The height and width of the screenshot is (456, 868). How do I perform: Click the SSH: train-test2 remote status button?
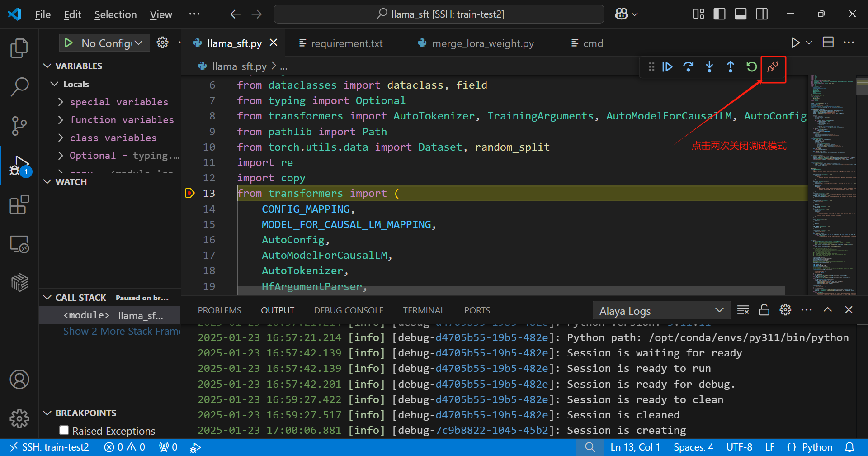[x=50, y=447]
